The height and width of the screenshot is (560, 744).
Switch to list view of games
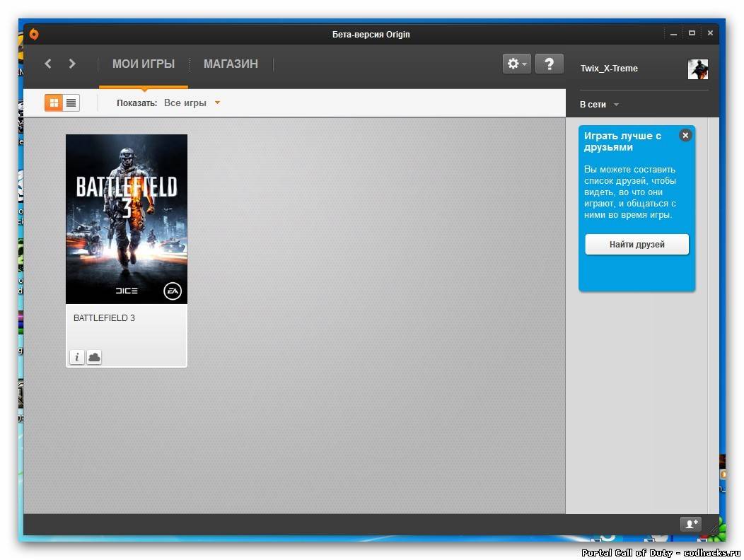(71, 103)
